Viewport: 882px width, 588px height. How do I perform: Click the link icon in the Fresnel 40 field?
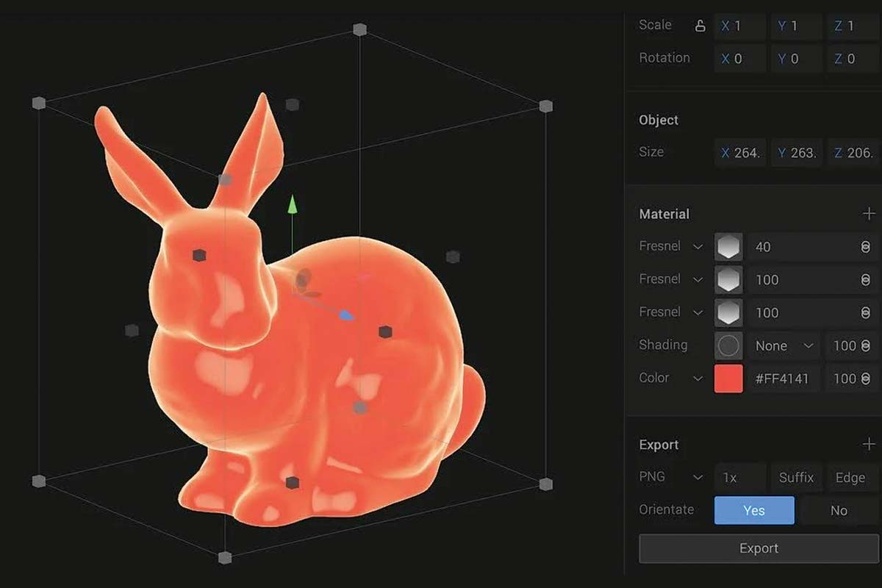coord(865,248)
